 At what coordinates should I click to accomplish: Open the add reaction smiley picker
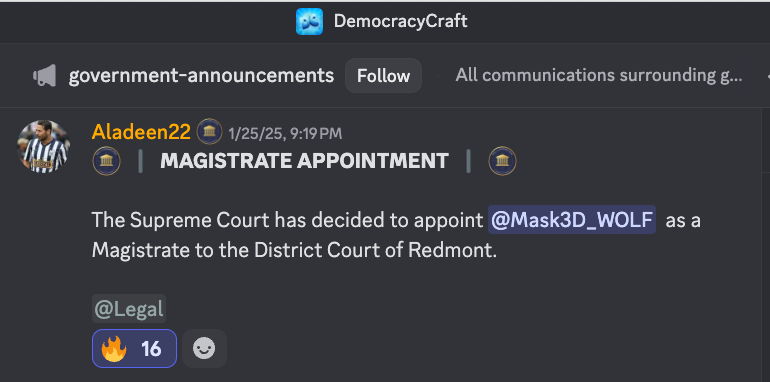pyautogui.click(x=204, y=349)
